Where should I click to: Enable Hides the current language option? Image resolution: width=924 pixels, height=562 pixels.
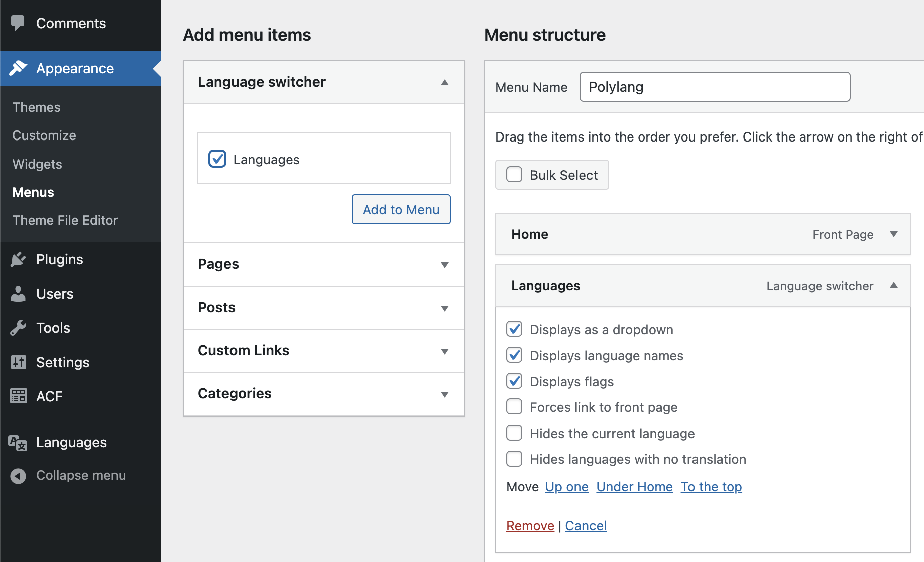click(x=514, y=433)
